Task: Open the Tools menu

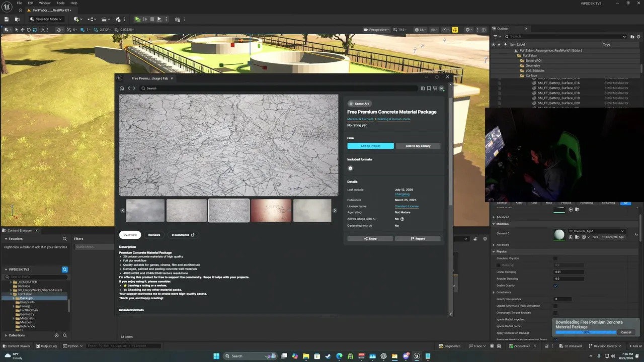Action: coord(60,3)
